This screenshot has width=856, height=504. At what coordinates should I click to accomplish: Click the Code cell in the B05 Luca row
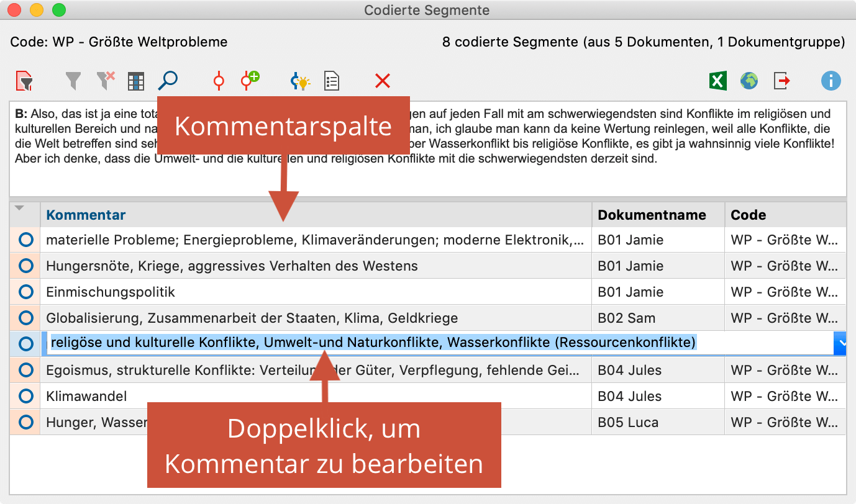point(785,422)
